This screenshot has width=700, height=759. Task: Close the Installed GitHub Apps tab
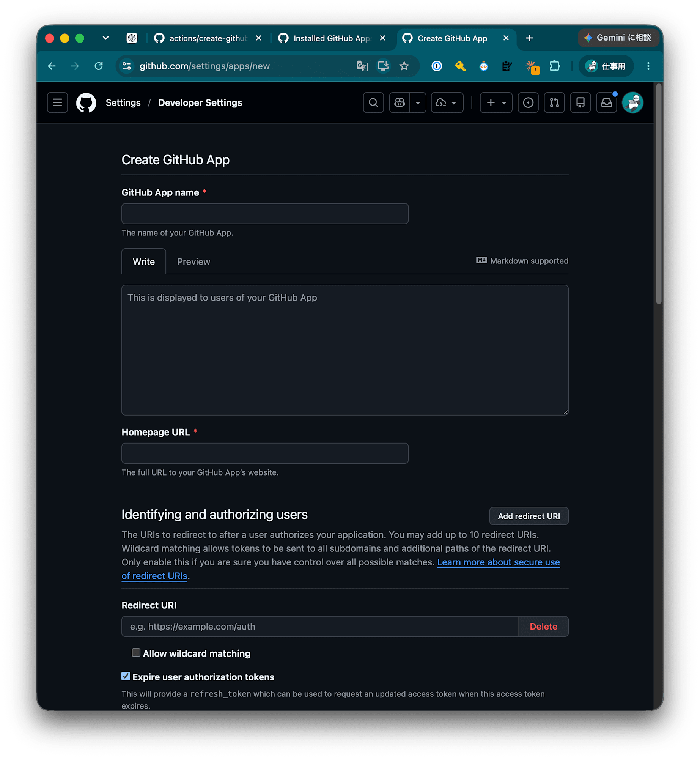pos(382,38)
